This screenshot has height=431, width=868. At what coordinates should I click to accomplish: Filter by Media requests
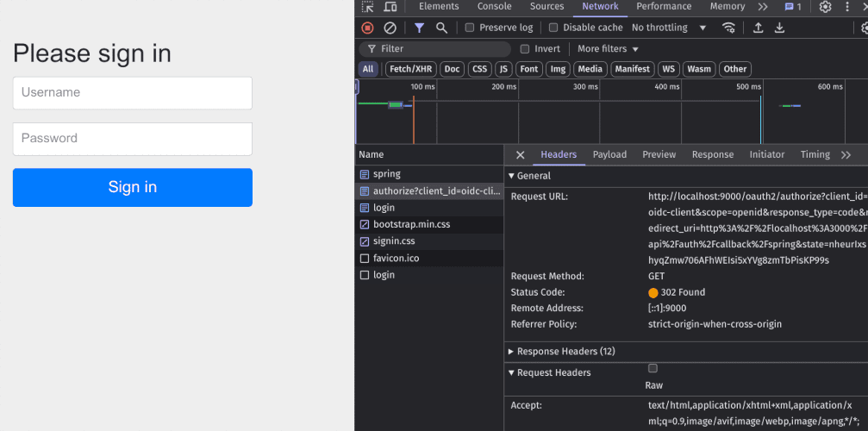pos(590,69)
